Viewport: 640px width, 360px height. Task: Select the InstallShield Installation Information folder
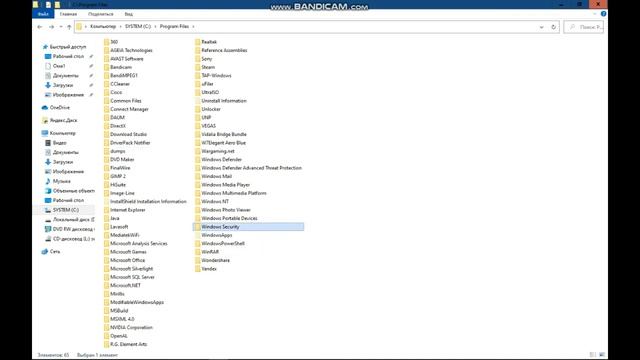148,202
